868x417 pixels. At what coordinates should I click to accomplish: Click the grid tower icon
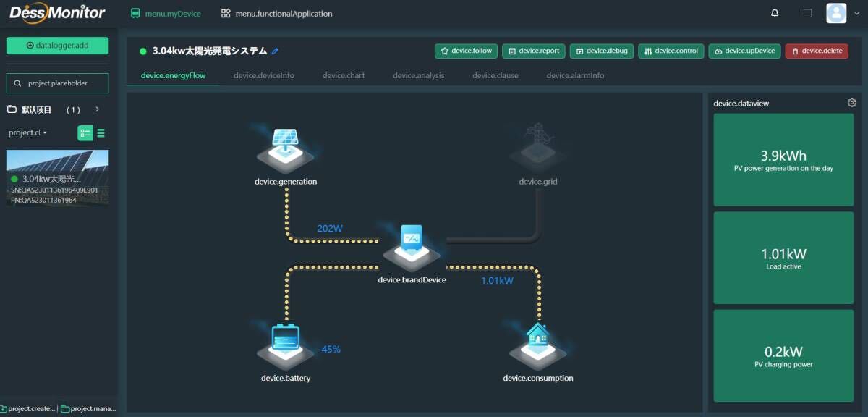pos(537,147)
